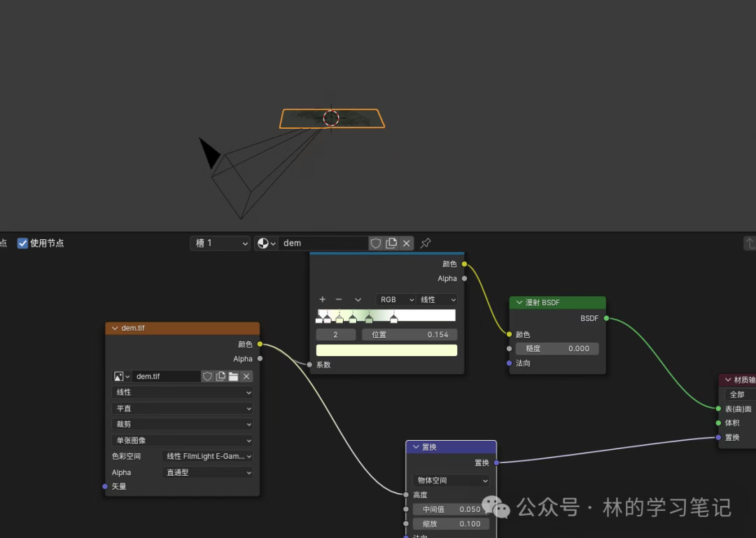Collapse the 漫射 BSDF node

[519, 303]
